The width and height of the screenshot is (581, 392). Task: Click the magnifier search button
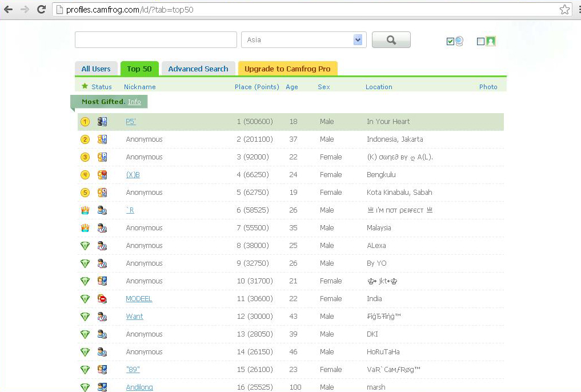391,39
